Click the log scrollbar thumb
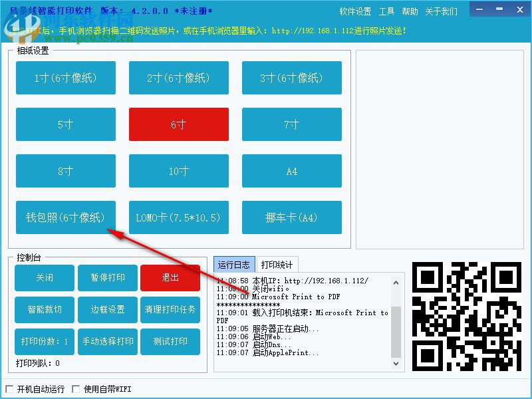Screen dimensions: 532x399 tap(396, 332)
